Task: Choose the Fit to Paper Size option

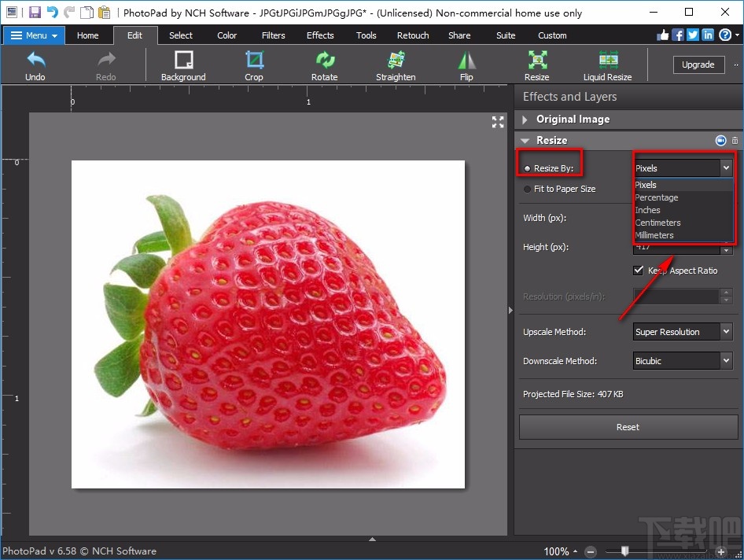Action: tap(528, 189)
